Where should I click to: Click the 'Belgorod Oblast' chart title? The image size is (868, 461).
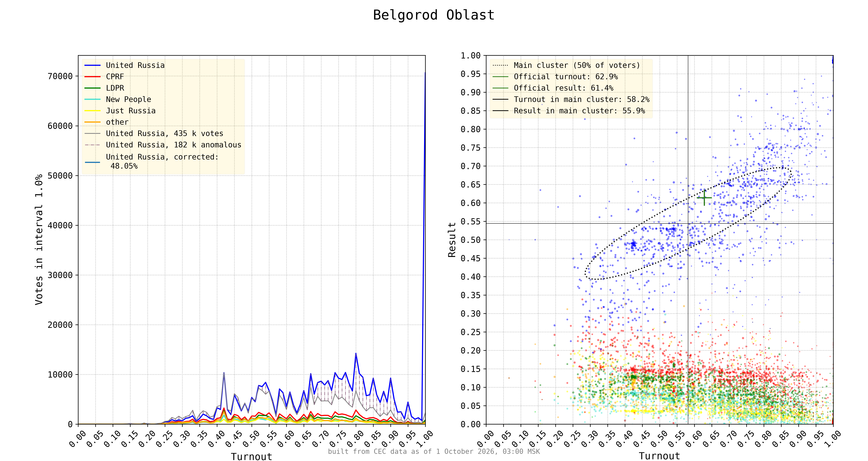434,15
